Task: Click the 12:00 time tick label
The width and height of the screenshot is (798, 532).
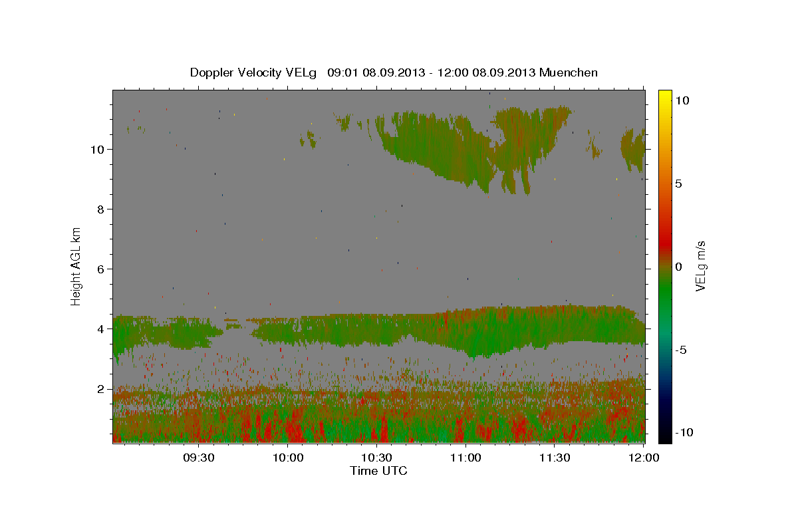Action: point(643,458)
